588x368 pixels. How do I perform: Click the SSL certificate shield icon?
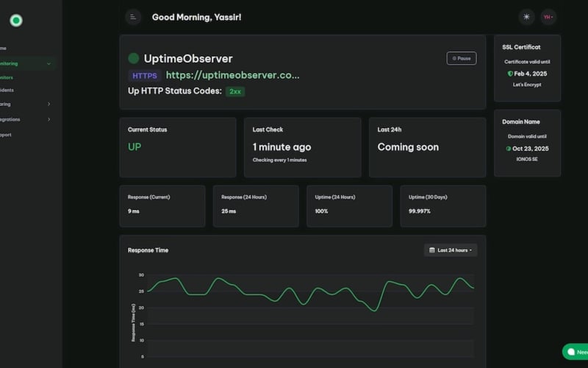510,74
